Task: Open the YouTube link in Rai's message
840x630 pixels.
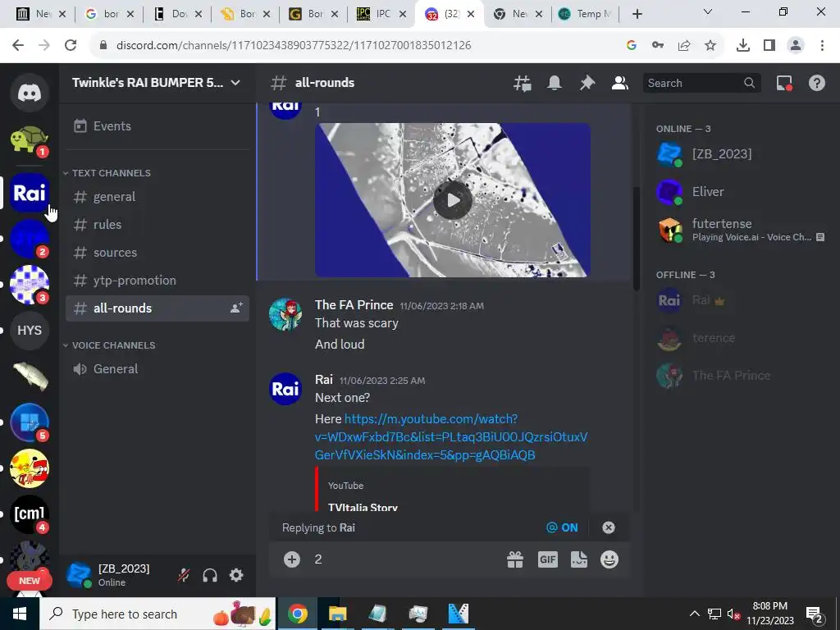Action: [451, 437]
